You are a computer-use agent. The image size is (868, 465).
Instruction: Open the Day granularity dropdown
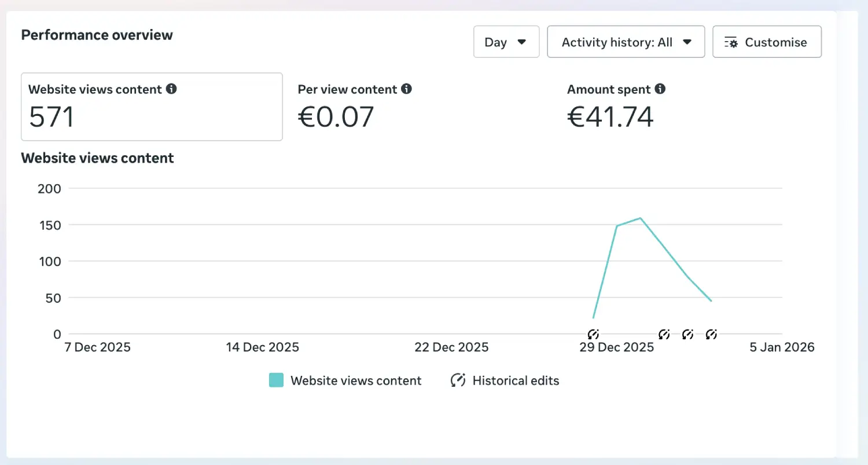coord(506,42)
